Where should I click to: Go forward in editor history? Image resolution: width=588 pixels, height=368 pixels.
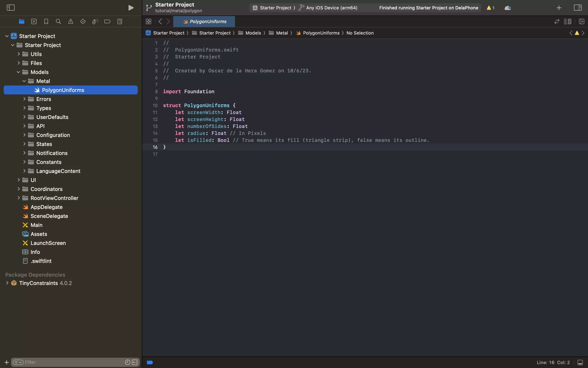168,21
